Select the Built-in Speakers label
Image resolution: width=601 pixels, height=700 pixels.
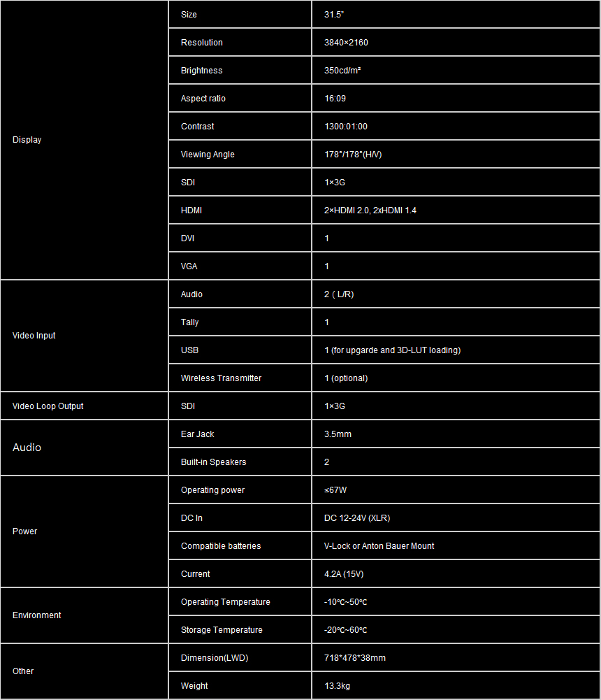click(x=213, y=462)
